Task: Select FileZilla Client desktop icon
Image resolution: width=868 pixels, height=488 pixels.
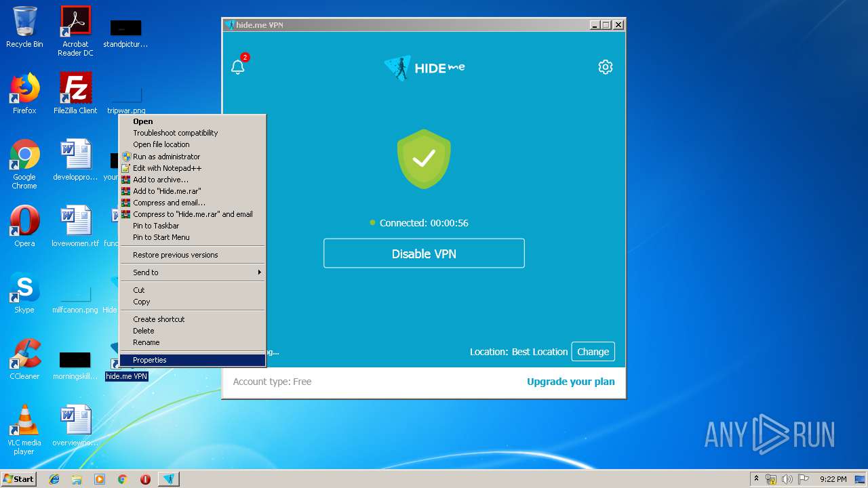Action: point(75,94)
